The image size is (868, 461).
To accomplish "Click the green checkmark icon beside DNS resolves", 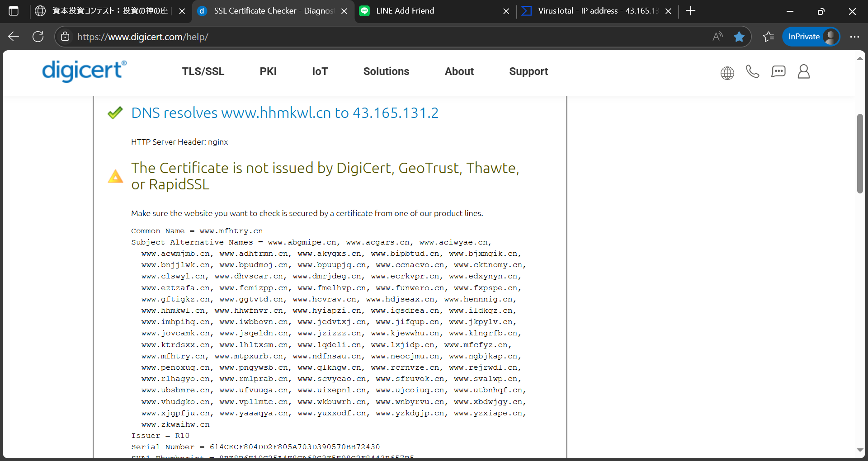I will pos(115,113).
